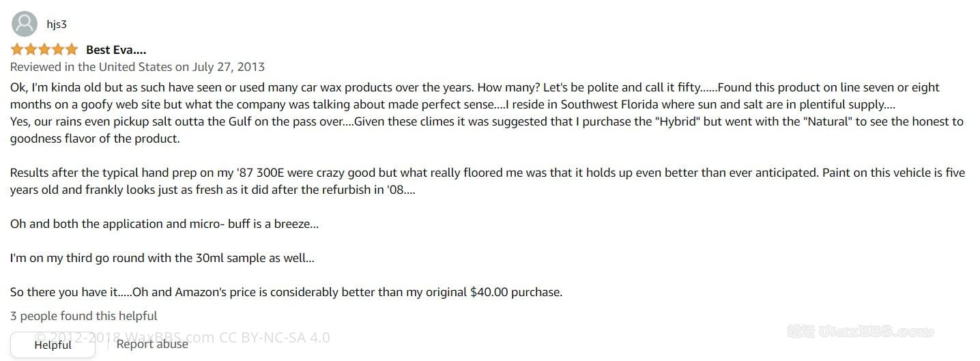The width and height of the screenshot is (980, 361).
Task: Click line starting 'So there you have it'
Action: point(285,292)
